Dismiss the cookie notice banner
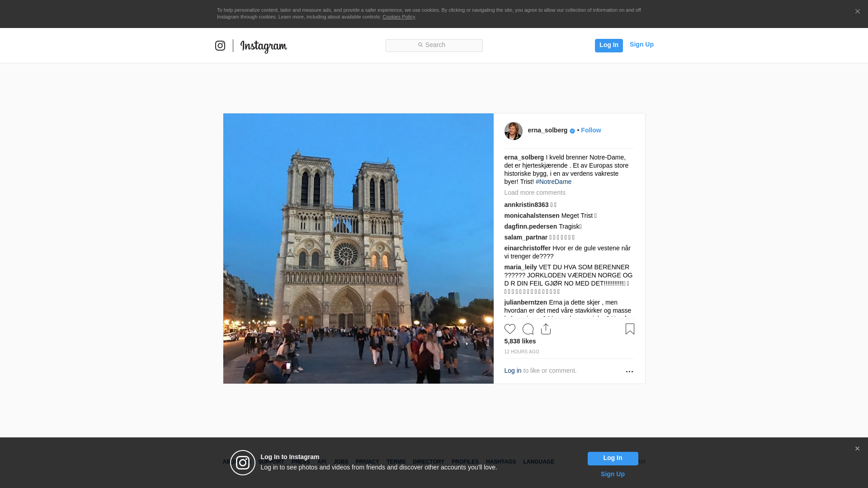Screen dimensions: 868x488 857,11
